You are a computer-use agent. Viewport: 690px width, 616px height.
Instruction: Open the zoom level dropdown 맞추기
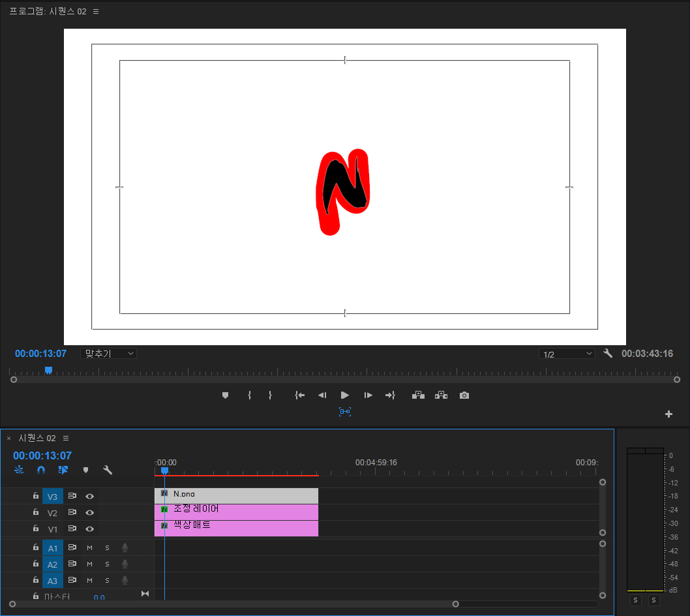pyautogui.click(x=108, y=354)
